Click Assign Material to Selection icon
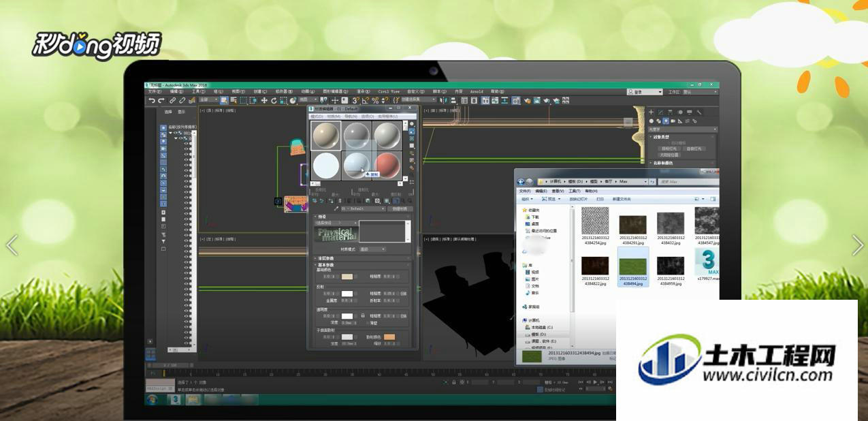The width and height of the screenshot is (868, 421). click(331, 200)
